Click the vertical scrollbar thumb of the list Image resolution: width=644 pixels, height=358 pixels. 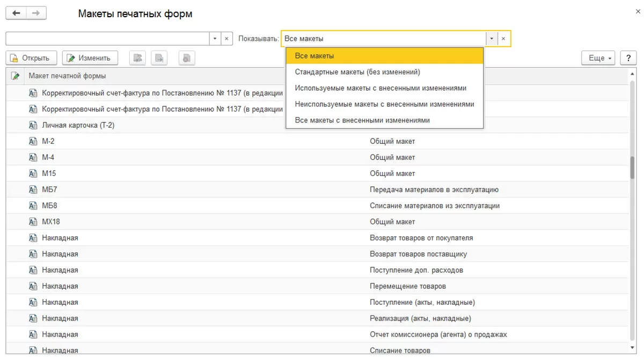pos(634,166)
